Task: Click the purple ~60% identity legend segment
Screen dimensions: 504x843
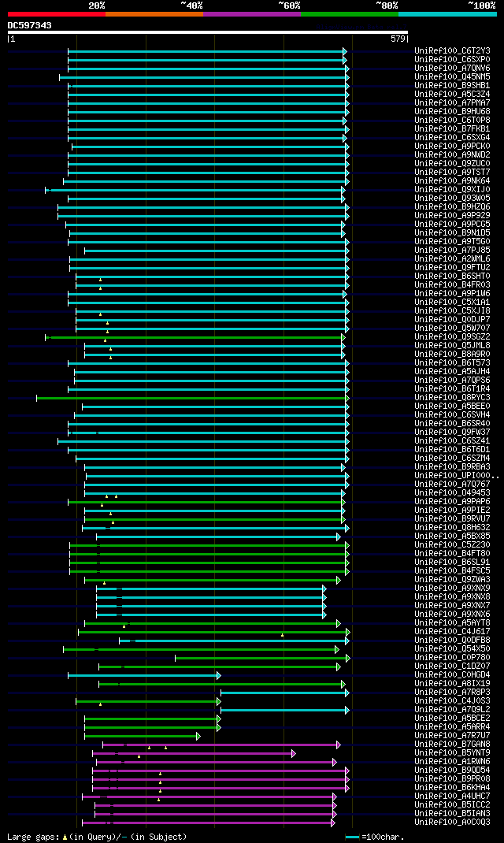Action: (x=252, y=13)
